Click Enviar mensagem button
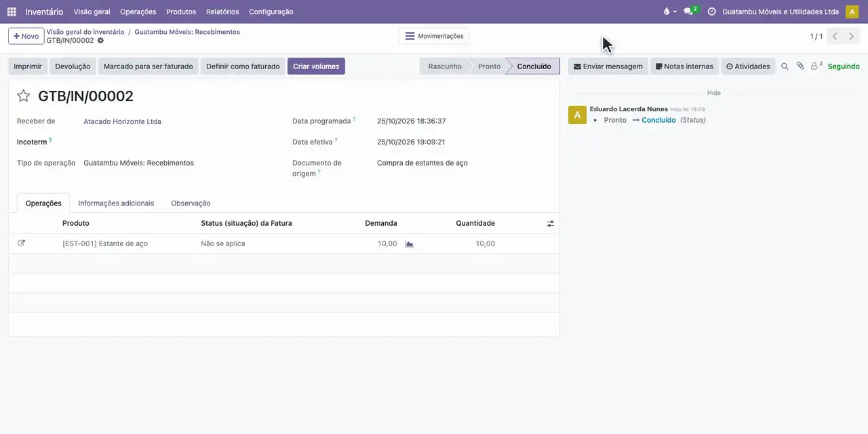This screenshot has width=868, height=434. click(608, 66)
